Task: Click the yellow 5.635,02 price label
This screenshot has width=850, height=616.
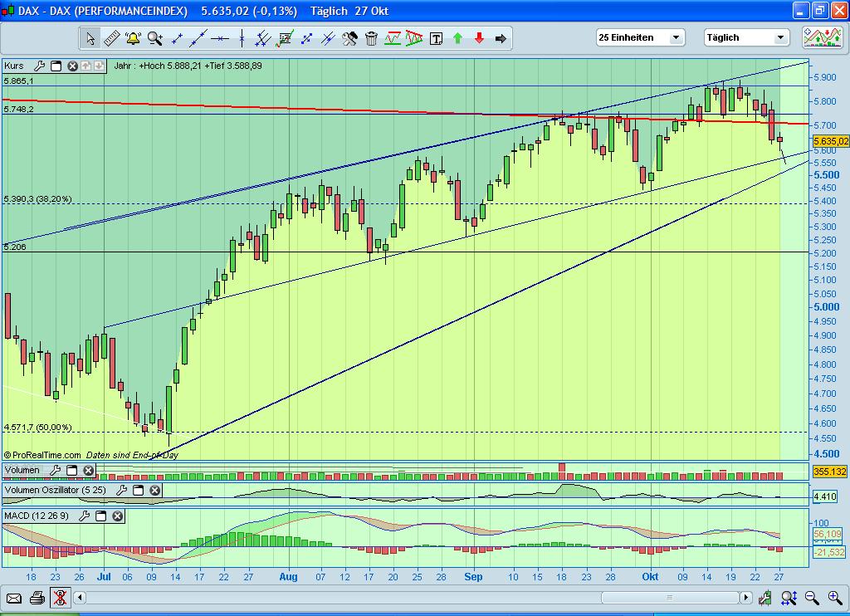Action: pyautogui.click(x=831, y=141)
